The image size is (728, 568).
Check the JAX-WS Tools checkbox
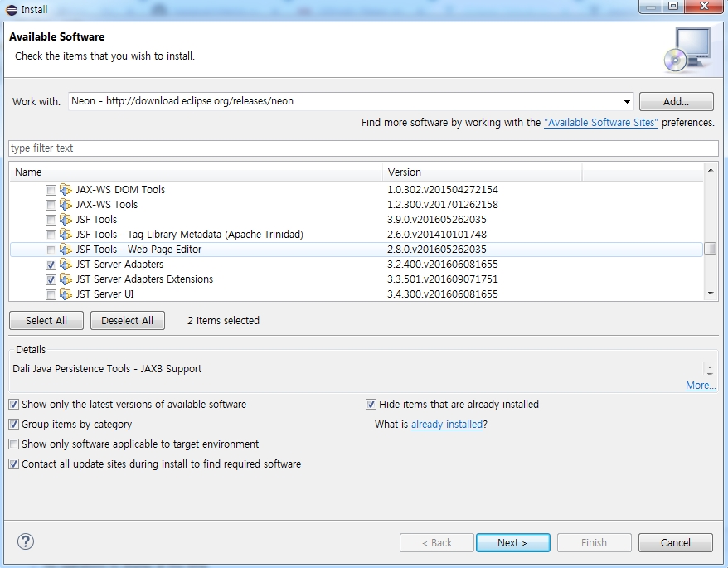pyautogui.click(x=51, y=205)
